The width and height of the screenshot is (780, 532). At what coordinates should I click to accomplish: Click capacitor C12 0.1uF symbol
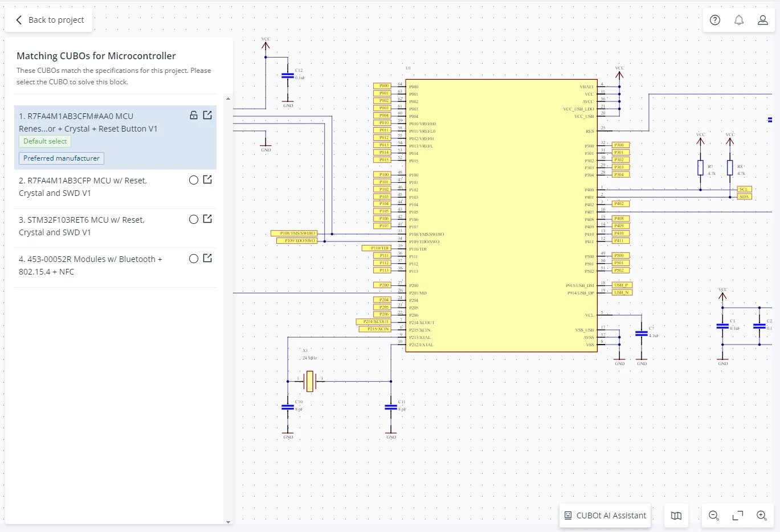coord(288,76)
